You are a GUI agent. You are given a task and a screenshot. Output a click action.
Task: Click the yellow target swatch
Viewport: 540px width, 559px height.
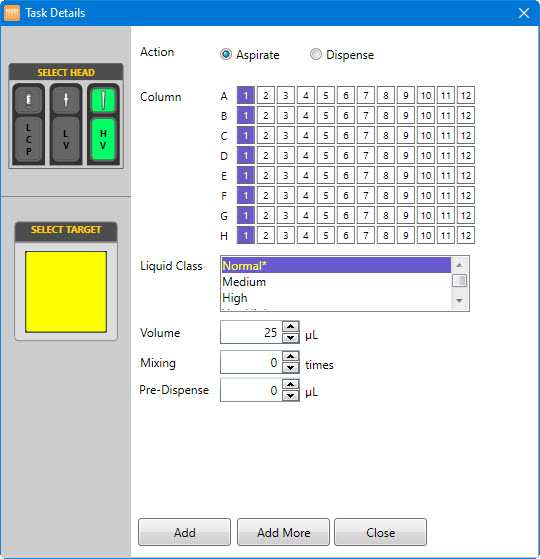(66, 292)
